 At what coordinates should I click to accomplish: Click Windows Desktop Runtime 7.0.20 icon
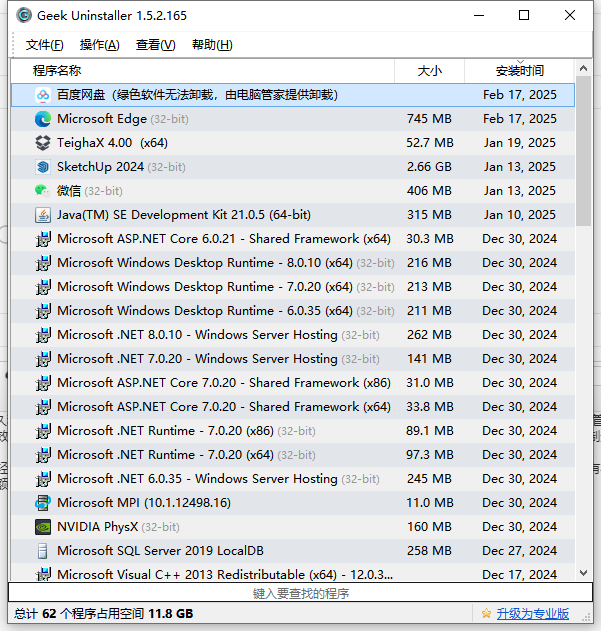pos(43,287)
